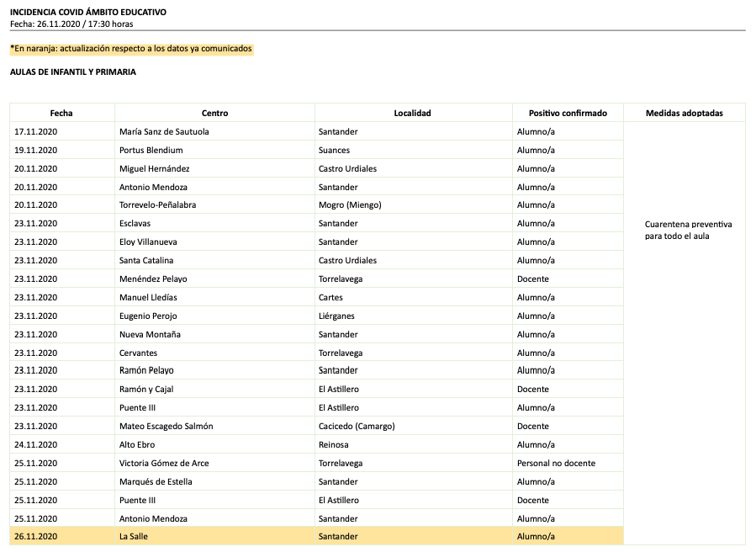Viewport: 756px width, 552px height.
Task: Select the "Victoria Gómez de Arce" cell
Action: (x=164, y=464)
